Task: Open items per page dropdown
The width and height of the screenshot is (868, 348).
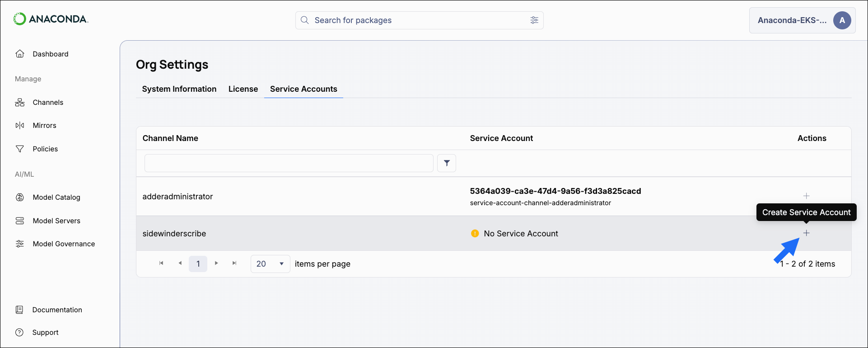Action: point(271,264)
